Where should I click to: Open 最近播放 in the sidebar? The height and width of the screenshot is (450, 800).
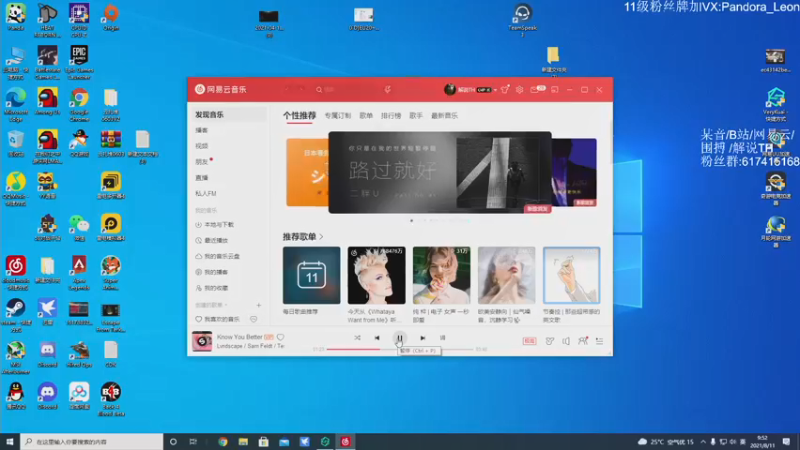click(212, 240)
